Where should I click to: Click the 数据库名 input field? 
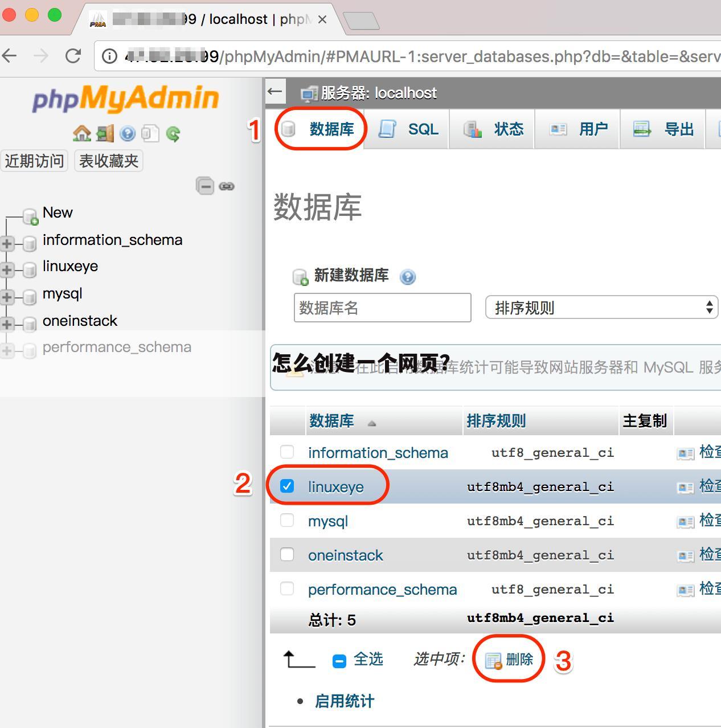383,308
